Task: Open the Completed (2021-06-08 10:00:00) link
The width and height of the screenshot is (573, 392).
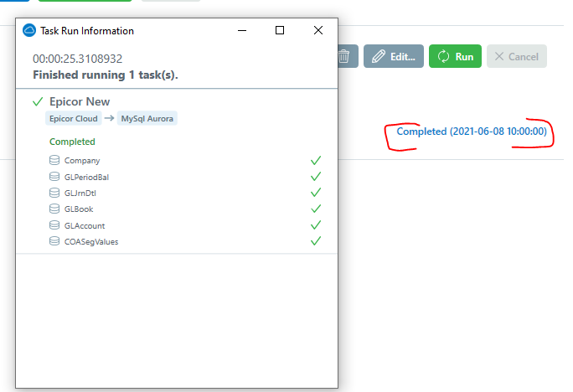Action: [472, 132]
